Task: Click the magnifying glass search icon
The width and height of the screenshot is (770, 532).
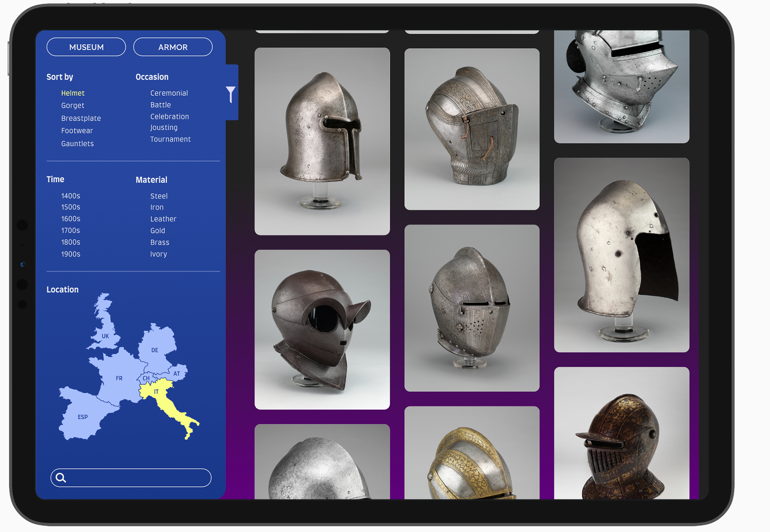Action: point(61,477)
